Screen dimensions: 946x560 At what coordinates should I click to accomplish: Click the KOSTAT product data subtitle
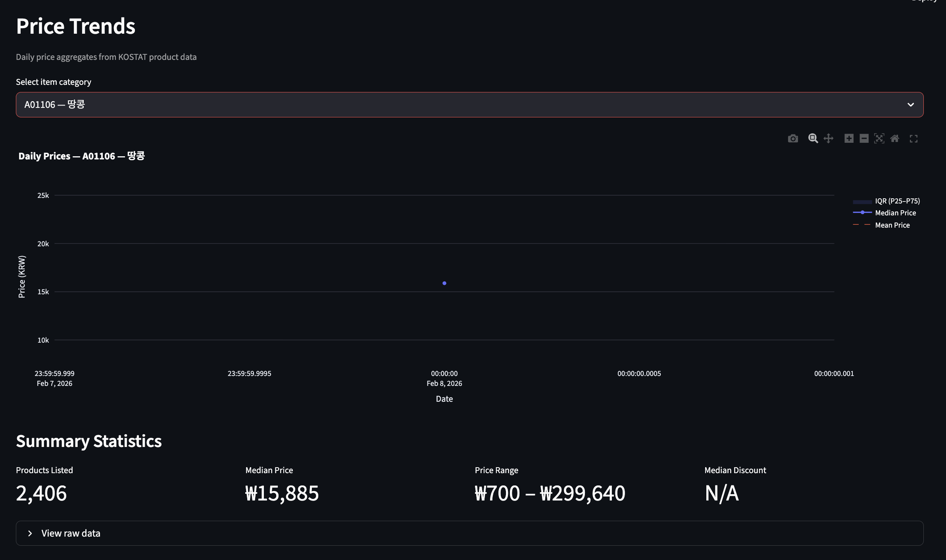[106, 57]
